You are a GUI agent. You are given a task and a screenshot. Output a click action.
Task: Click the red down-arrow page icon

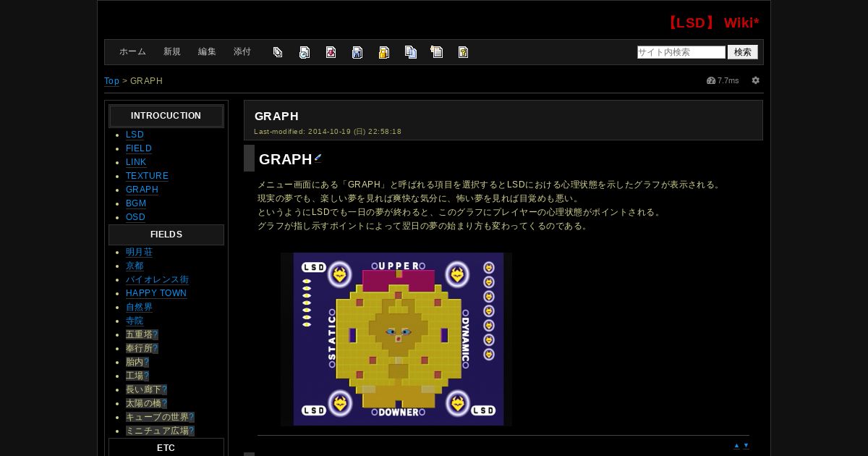coord(331,52)
